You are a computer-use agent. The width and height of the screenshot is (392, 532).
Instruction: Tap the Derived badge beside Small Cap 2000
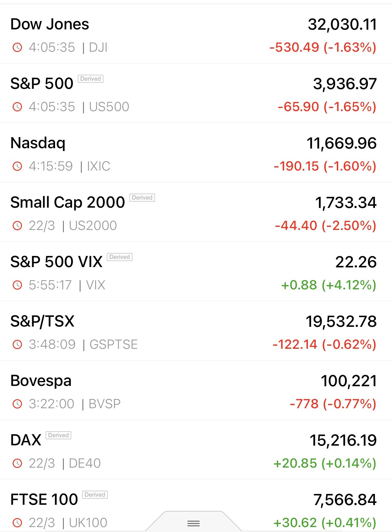click(142, 198)
